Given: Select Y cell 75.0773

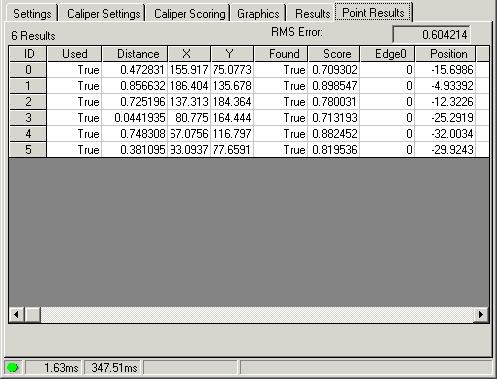Looking at the screenshot, I should pyautogui.click(x=232, y=70).
